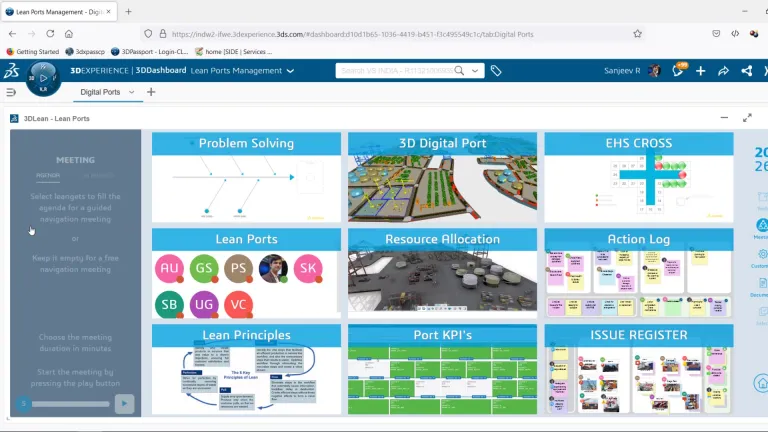Open the Action Log tile
The height and width of the screenshot is (432, 768).
639,273
